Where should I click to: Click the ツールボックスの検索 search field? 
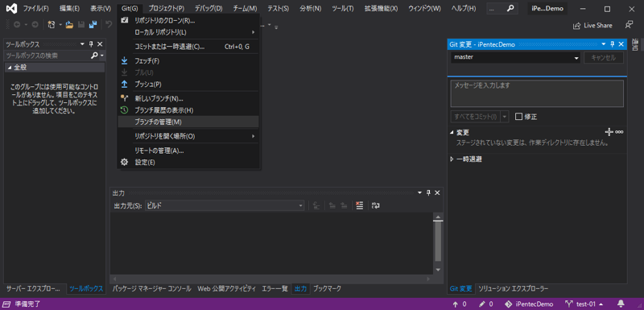tap(47, 56)
